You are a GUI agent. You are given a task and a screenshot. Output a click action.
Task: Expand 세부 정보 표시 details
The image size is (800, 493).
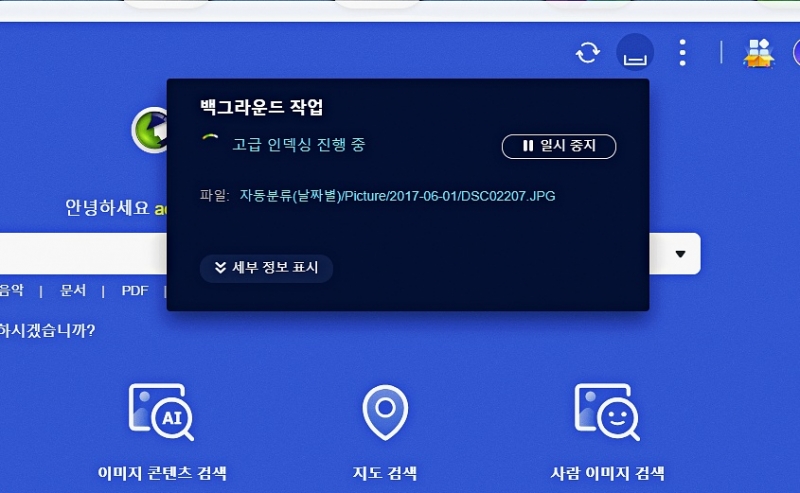[266, 268]
